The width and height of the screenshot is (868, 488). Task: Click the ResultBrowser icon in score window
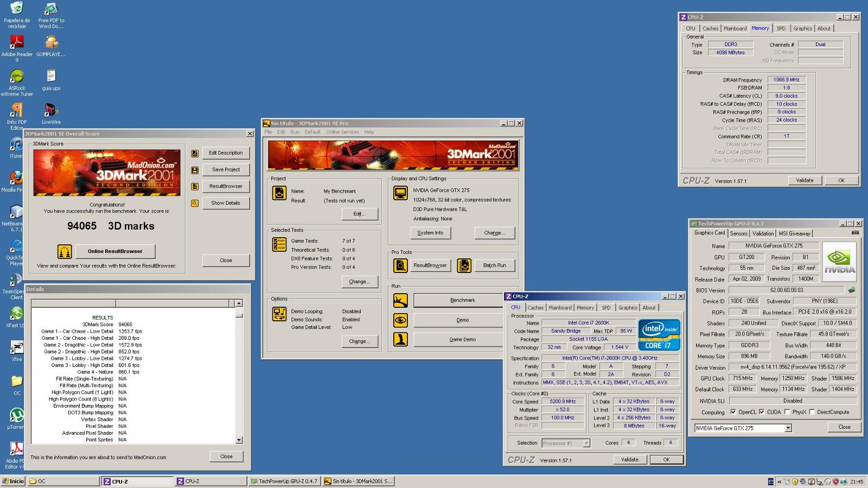tap(195, 187)
